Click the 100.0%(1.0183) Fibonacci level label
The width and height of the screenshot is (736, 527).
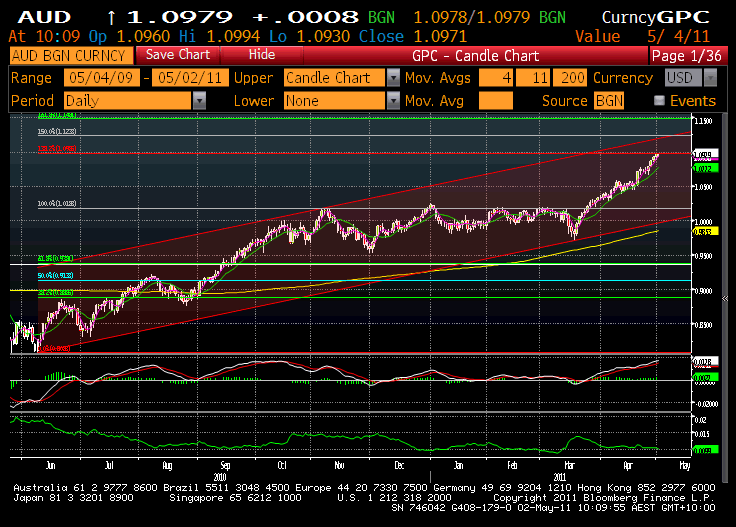click(x=57, y=204)
